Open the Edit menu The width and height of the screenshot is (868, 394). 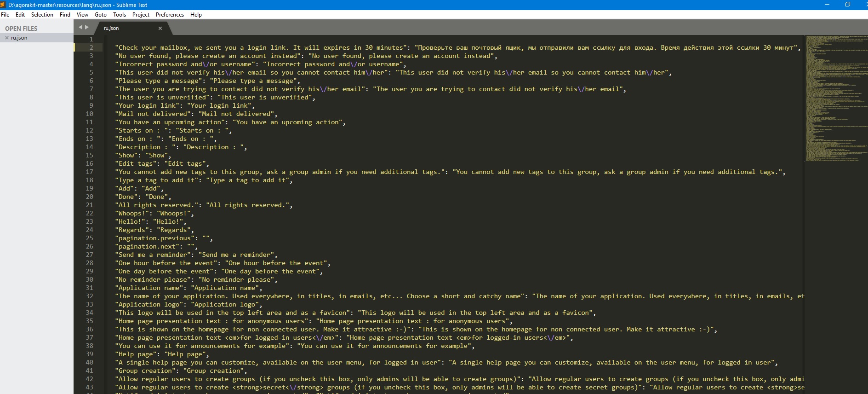click(20, 15)
